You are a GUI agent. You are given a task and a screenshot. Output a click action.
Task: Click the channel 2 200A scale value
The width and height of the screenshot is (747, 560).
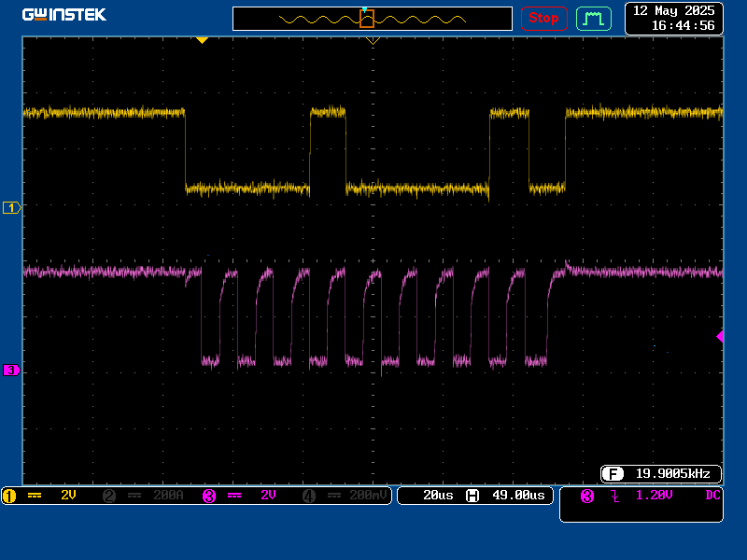point(168,496)
